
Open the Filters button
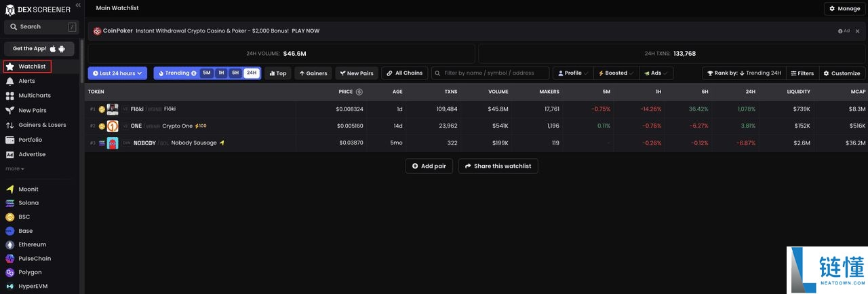click(x=803, y=73)
